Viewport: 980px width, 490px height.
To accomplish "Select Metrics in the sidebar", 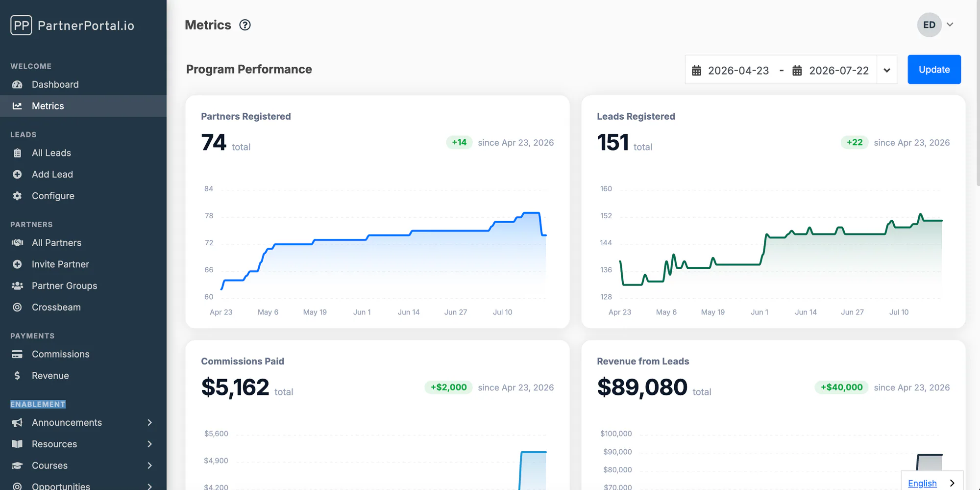I will (83, 106).
